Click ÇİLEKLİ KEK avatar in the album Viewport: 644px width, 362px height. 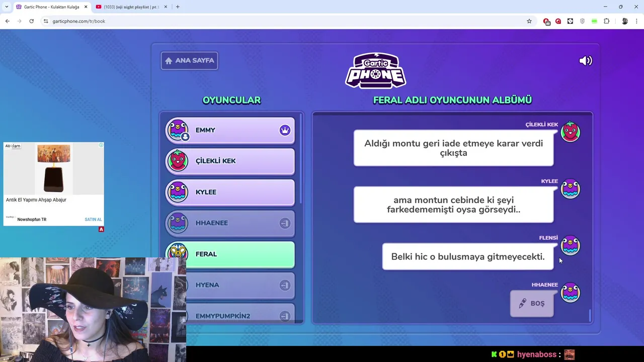click(570, 132)
